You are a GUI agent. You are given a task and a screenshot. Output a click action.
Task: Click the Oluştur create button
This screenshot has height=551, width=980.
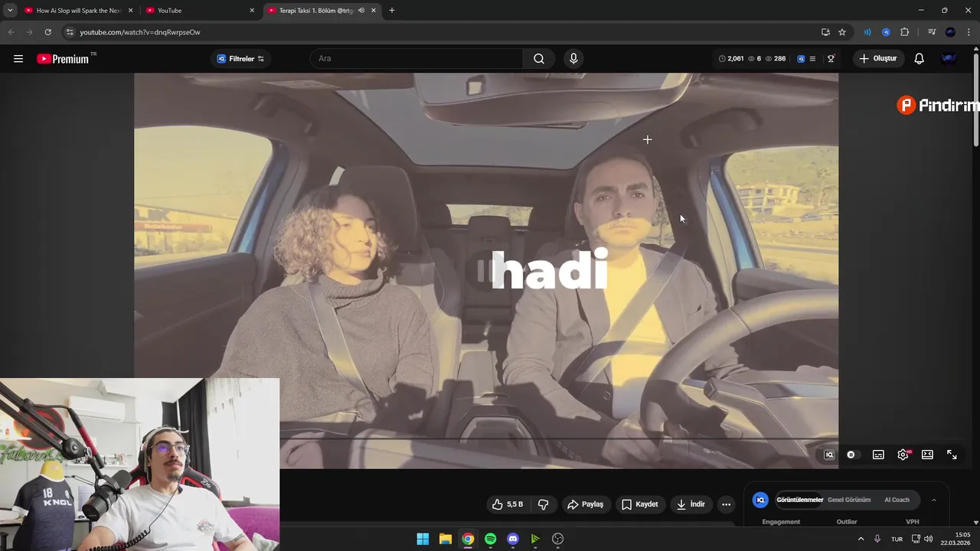coord(878,59)
